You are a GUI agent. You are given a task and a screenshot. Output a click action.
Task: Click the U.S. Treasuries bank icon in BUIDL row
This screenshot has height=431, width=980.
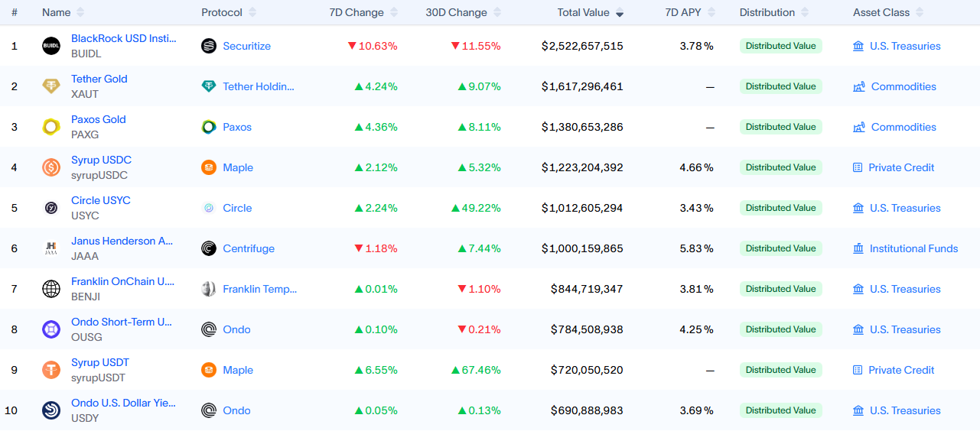[x=858, y=46]
